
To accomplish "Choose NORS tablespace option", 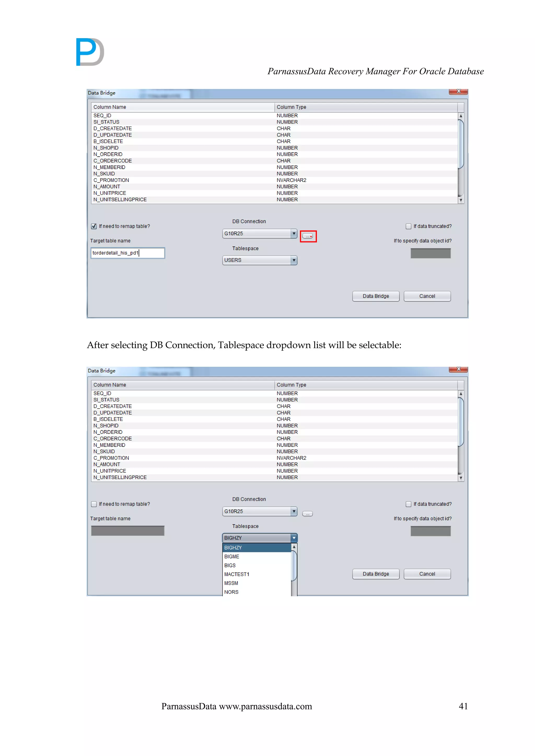I will point(257,592).
